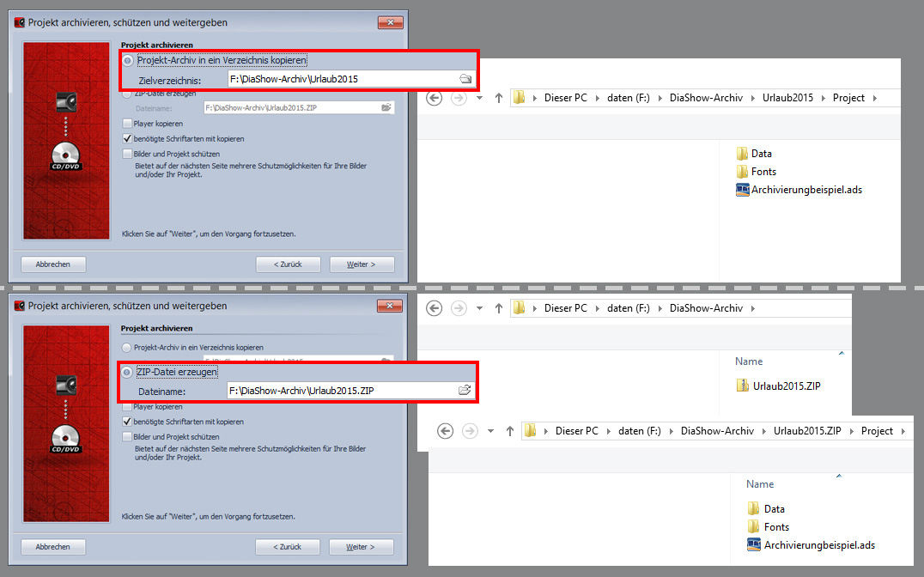The image size is (924, 577).
Task: Click the Back arrow in the Urlaub2015.ZIP explorer window
Action: (x=445, y=431)
